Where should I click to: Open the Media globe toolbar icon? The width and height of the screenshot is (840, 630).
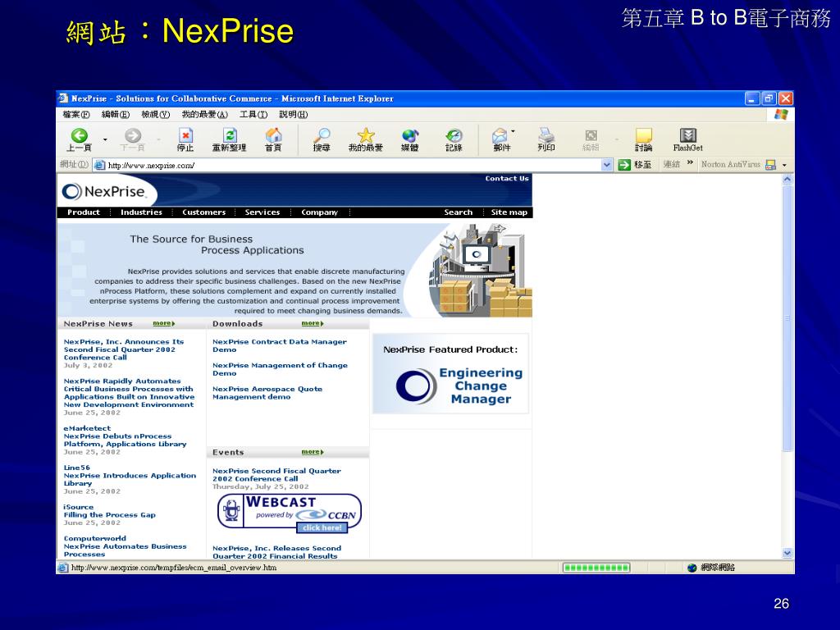pyautogui.click(x=410, y=135)
